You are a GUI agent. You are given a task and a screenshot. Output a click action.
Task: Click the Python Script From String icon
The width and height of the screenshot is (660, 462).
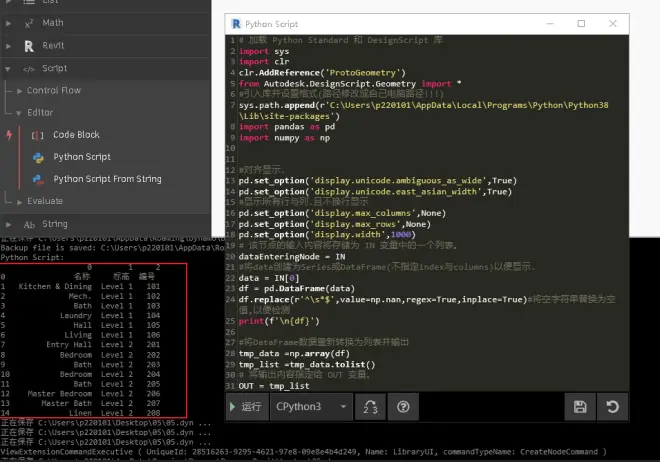38,180
